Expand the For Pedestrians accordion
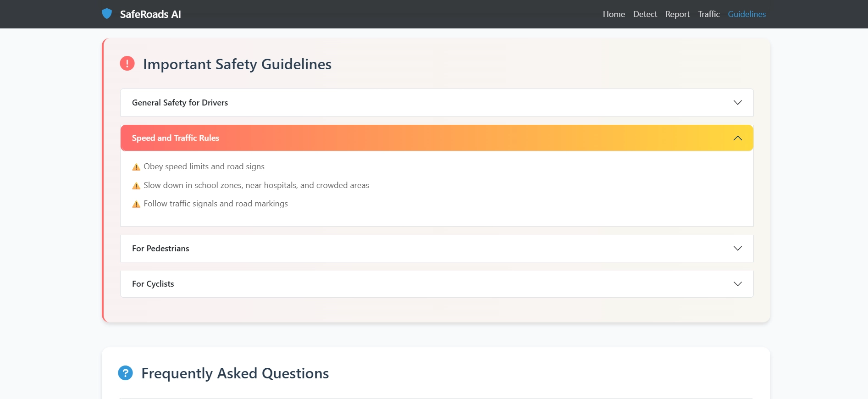 [160, 249]
